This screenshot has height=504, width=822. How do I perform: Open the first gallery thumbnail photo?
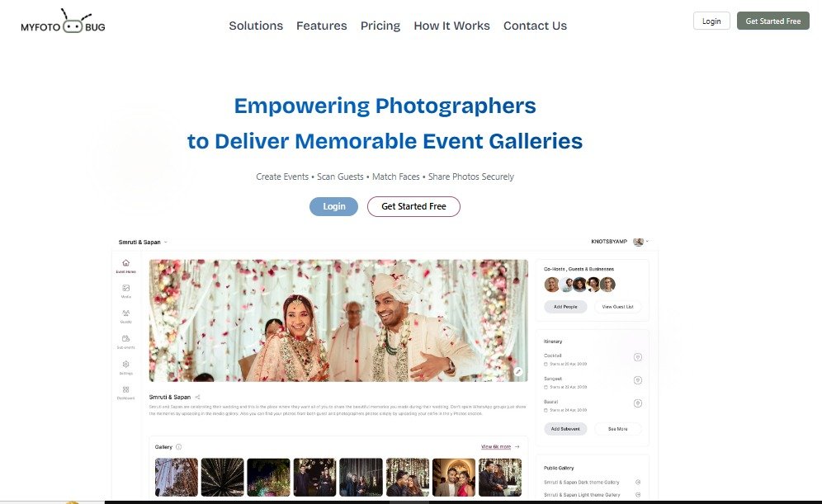(x=177, y=478)
